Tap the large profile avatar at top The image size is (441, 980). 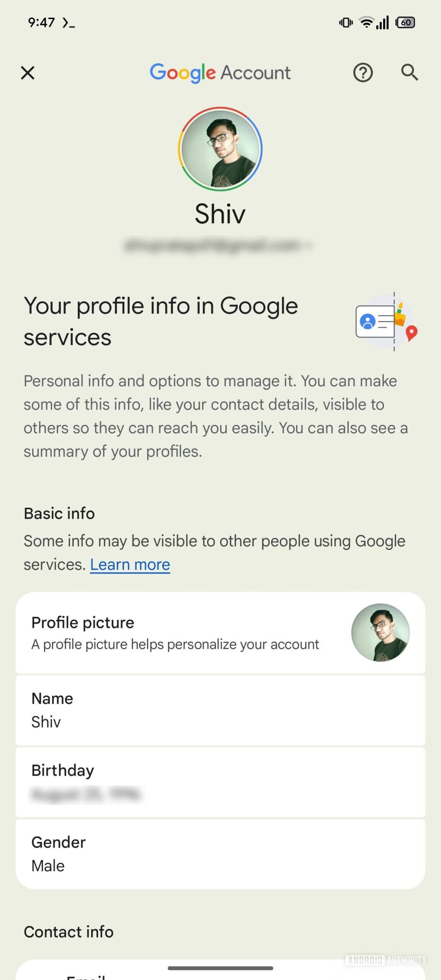click(220, 149)
